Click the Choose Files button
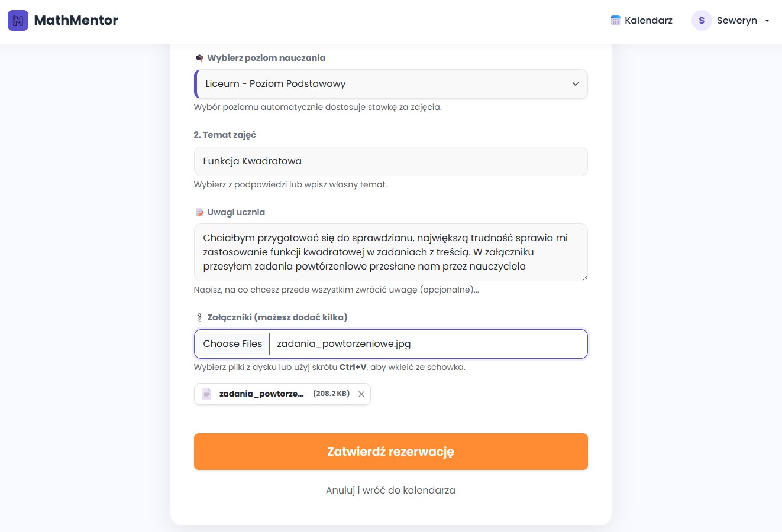 (232, 344)
